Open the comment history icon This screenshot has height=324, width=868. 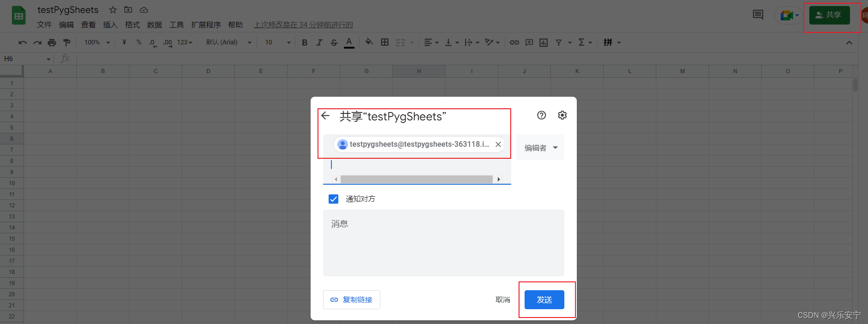[758, 15]
